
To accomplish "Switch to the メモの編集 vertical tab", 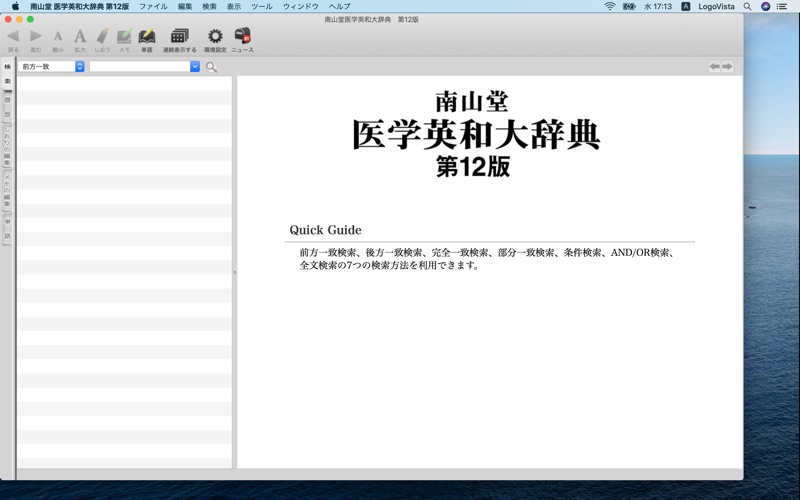I will pos(7,190).
